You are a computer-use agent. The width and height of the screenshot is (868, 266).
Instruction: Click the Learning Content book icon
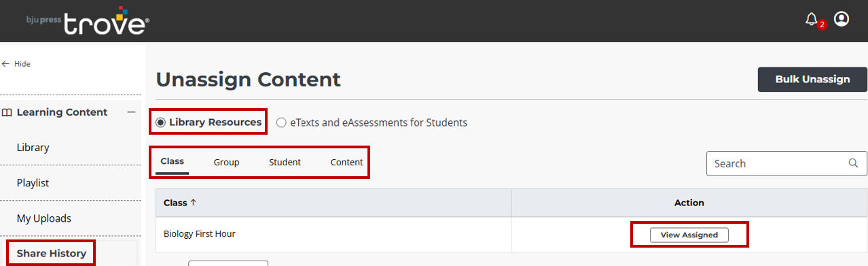[6, 112]
